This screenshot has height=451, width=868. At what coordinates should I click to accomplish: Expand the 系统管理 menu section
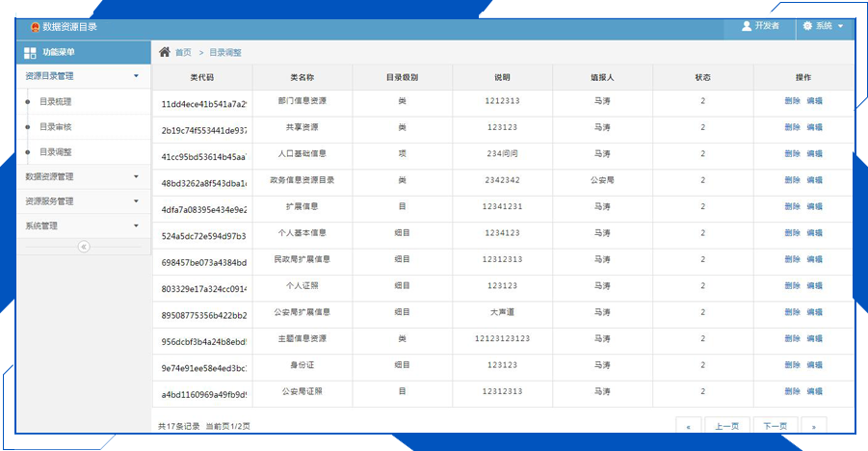(x=83, y=226)
